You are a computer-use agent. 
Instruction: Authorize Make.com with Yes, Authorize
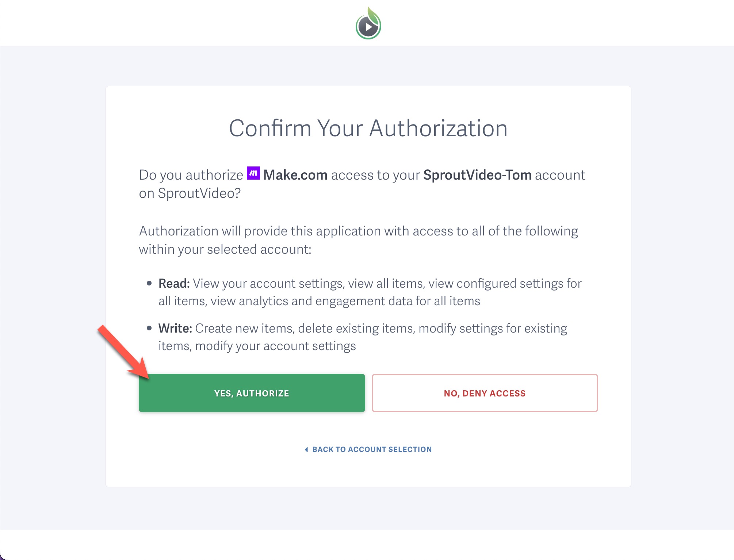252,393
